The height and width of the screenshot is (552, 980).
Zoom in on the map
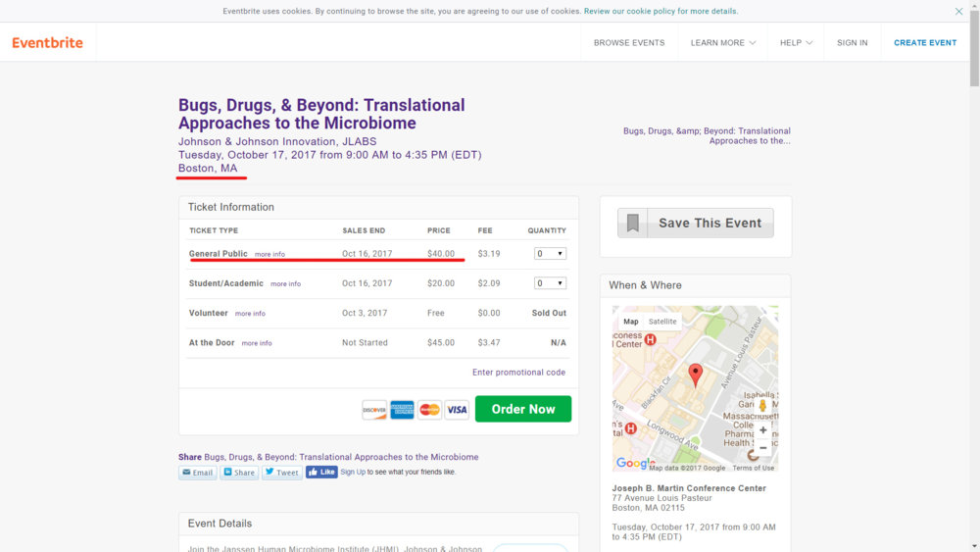pyautogui.click(x=763, y=430)
